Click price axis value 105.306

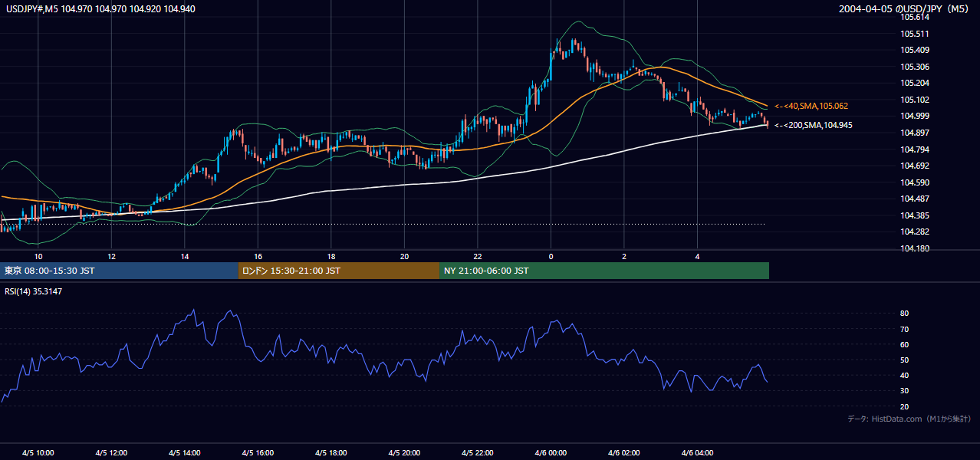tap(915, 67)
